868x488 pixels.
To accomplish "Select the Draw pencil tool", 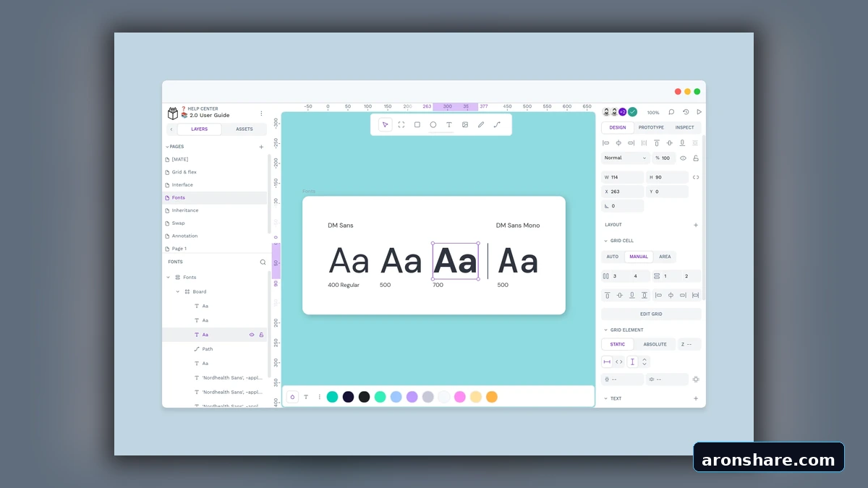I will (x=481, y=124).
